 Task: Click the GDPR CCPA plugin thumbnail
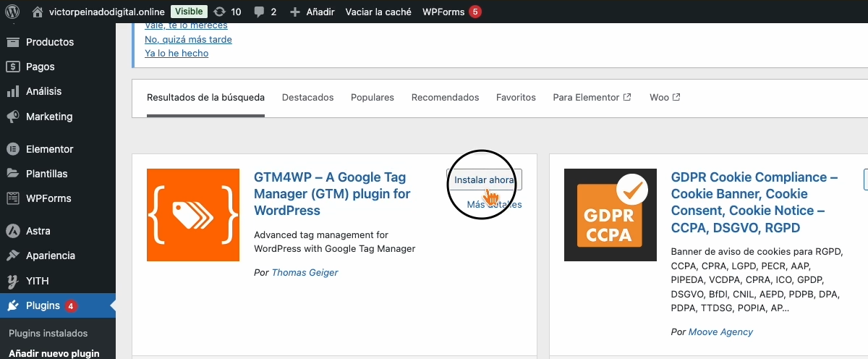click(x=610, y=215)
